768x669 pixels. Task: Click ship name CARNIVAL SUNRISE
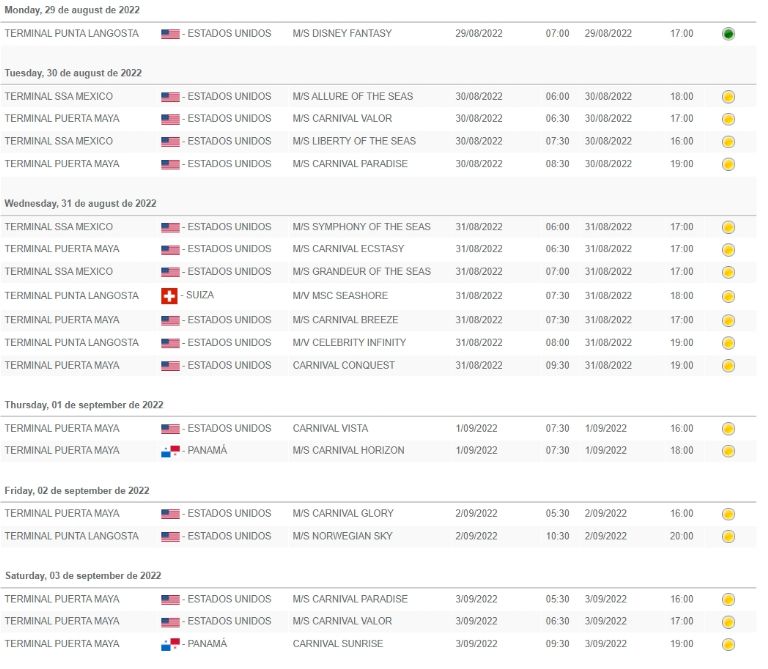337,644
